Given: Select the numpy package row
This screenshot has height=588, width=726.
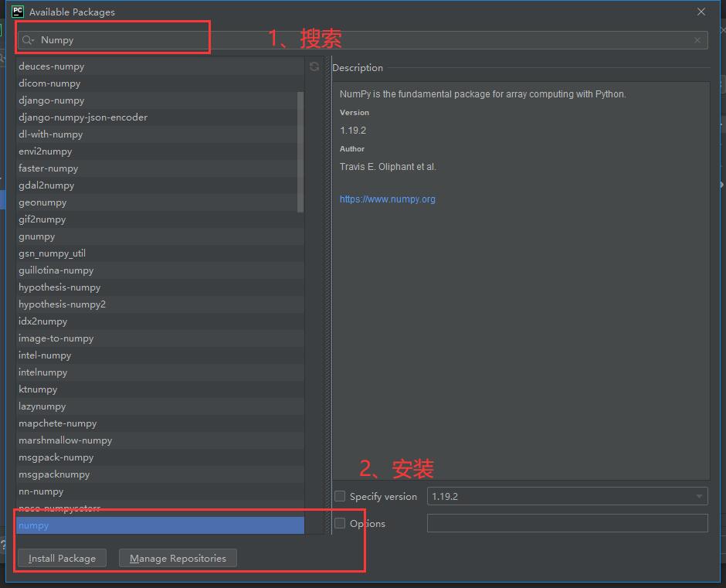Looking at the screenshot, I should click(x=160, y=525).
